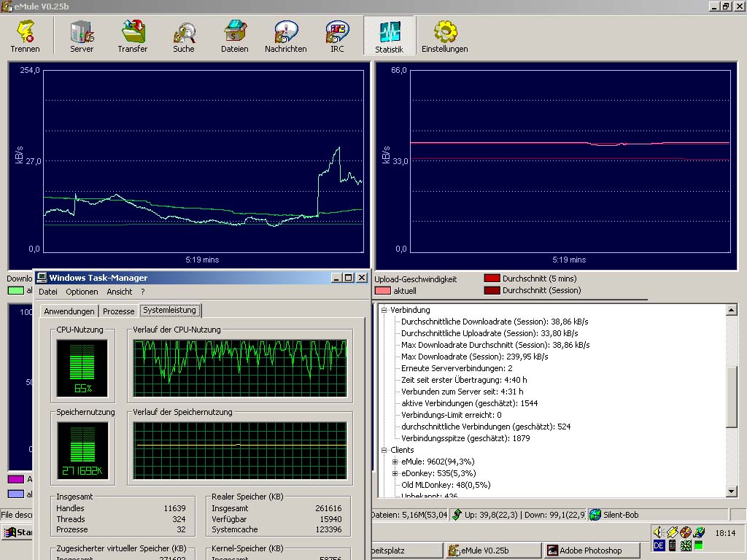Click the Speichernutzung 271692K gauge
Image resolution: width=747 pixels, height=560 pixels.
pos(82,451)
